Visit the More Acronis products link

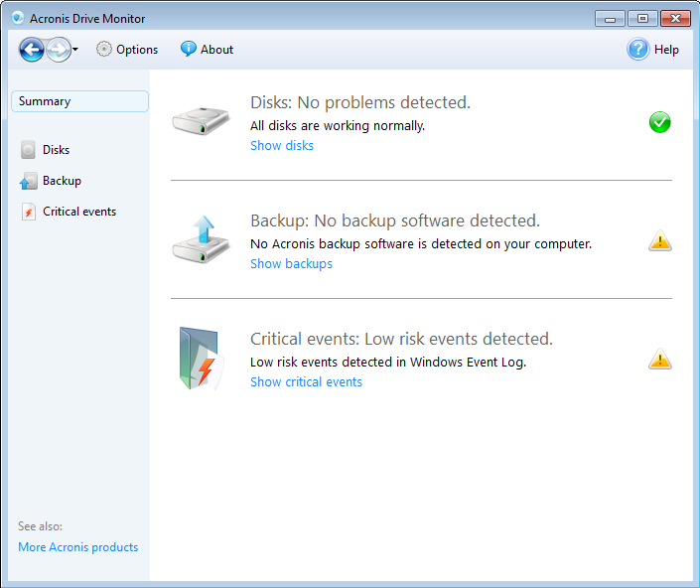click(78, 547)
